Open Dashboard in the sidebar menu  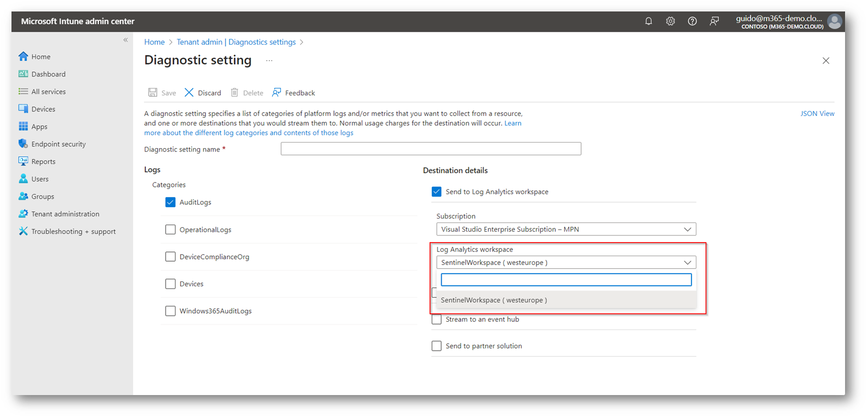[x=49, y=74]
